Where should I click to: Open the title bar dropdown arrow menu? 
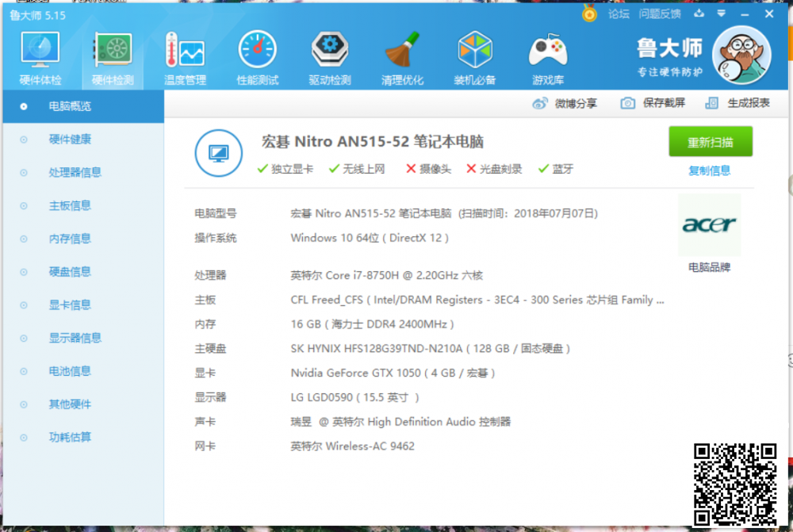[721, 13]
